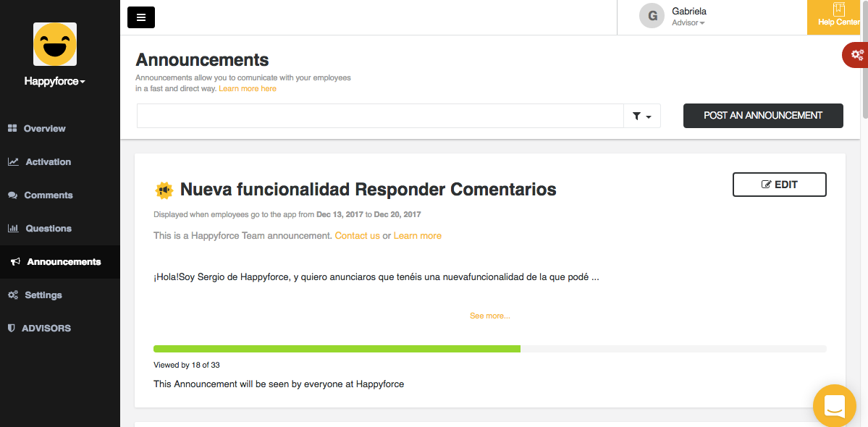This screenshot has width=868, height=427.
Task: Select the Comments chat bubble icon
Action: (x=14, y=195)
